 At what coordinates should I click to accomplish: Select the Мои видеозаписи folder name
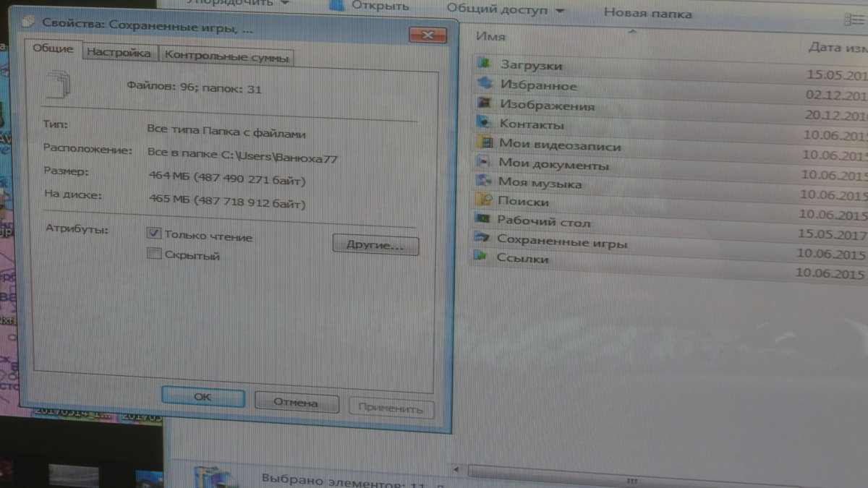560,145
